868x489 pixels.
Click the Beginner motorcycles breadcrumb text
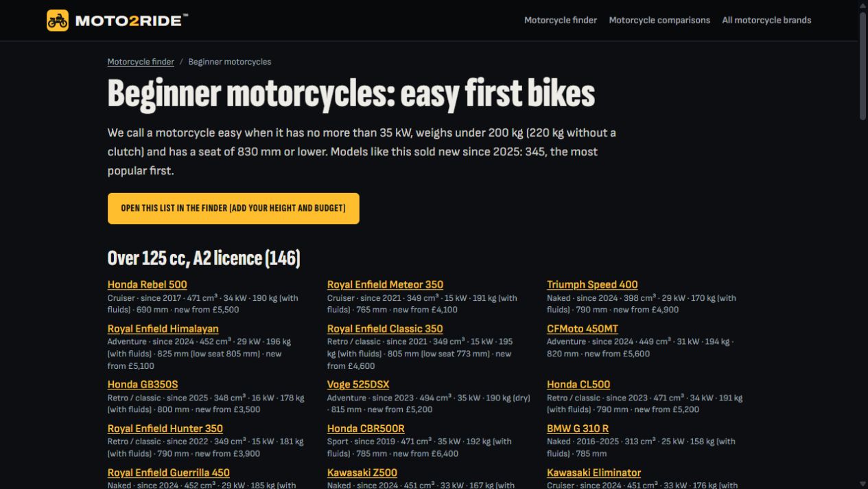(230, 62)
